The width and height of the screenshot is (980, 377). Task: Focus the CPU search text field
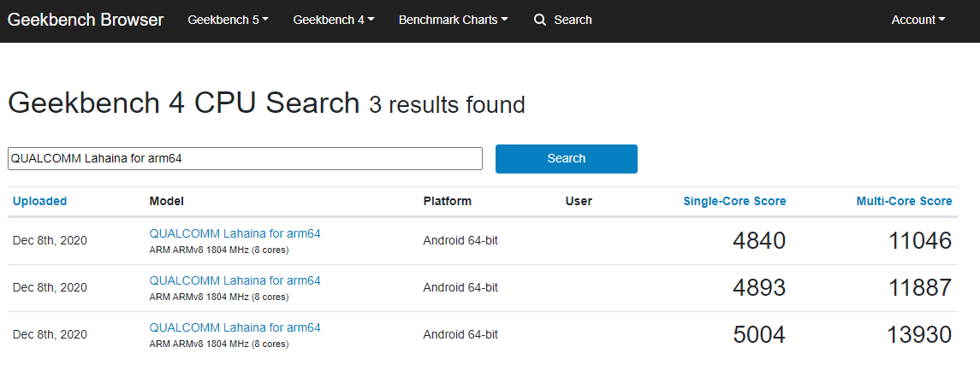pyautogui.click(x=245, y=158)
